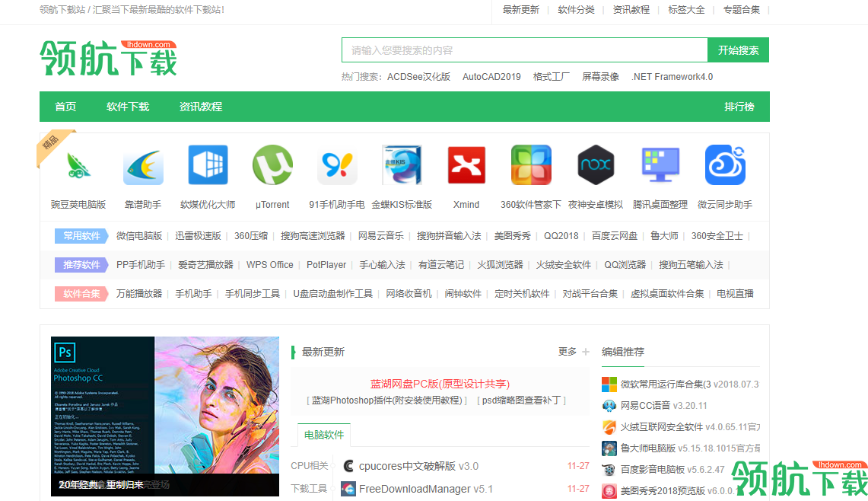868x501 pixels.
Task: Click the 常用软件 label
Action: coord(81,235)
